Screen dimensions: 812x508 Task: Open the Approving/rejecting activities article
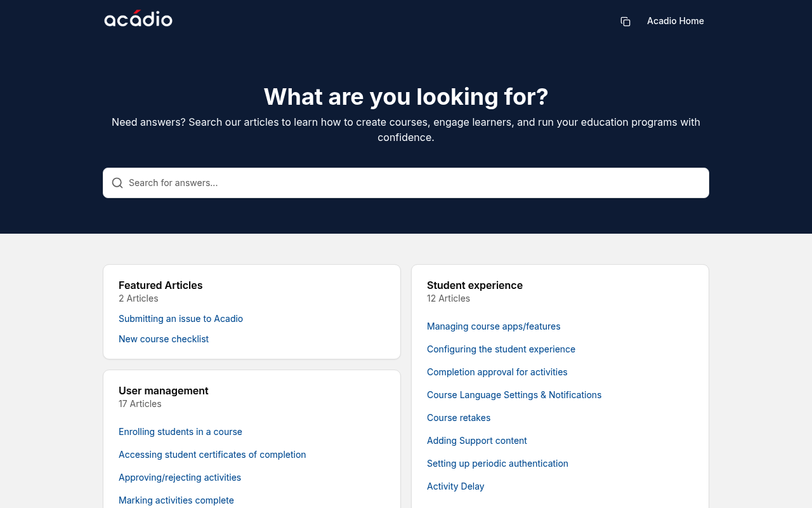180,478
